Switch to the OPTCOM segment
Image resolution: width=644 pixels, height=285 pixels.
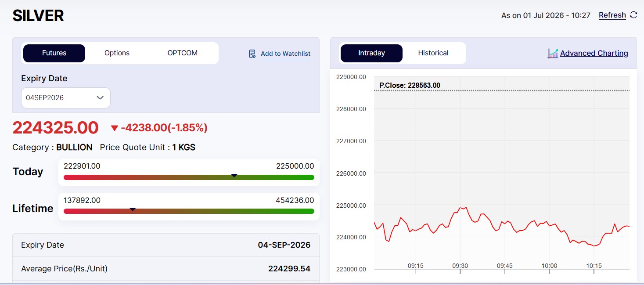pyautogui.click(x=183, y=53)
